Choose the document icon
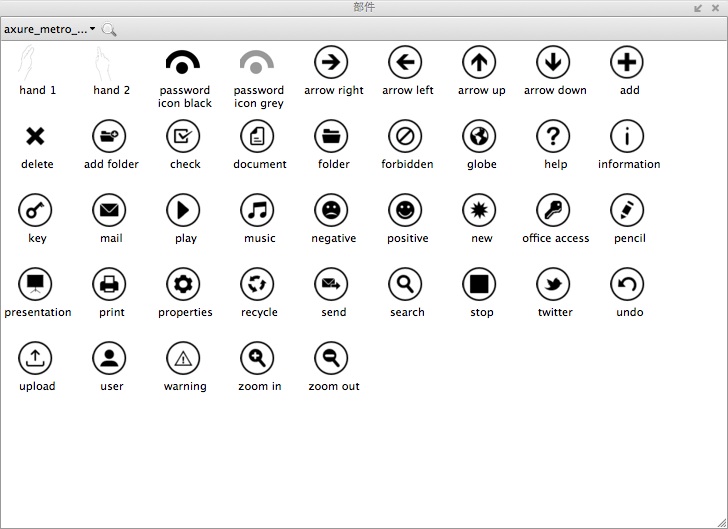This screenshot has height=529, width=728. tap(257, 136)
